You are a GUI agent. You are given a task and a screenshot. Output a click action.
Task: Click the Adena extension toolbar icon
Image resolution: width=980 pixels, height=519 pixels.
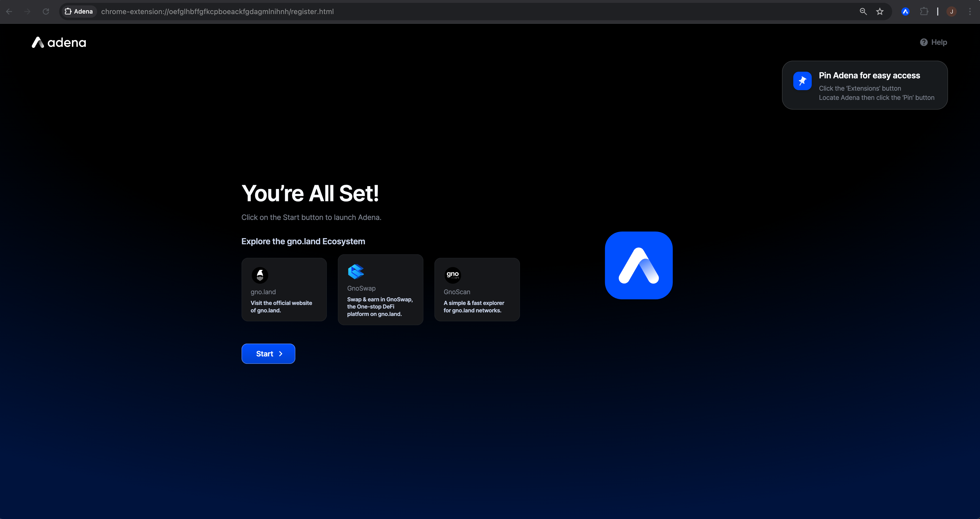coord(905,12)
